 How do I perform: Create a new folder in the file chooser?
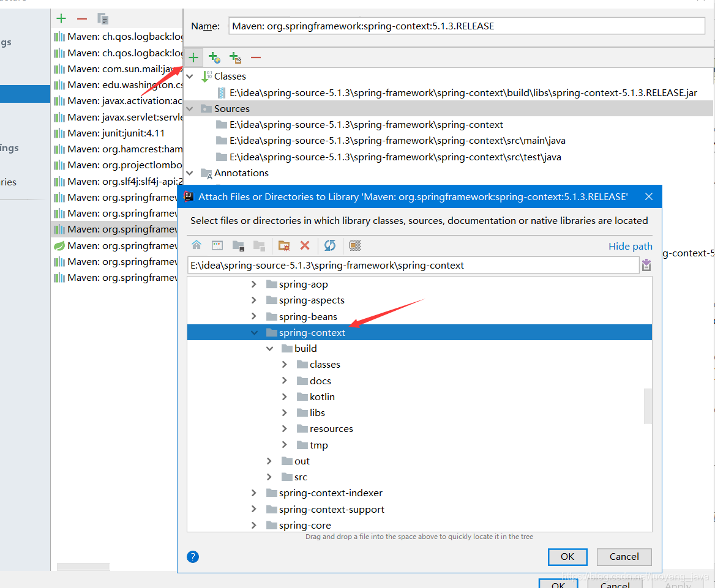click(283, 246)
